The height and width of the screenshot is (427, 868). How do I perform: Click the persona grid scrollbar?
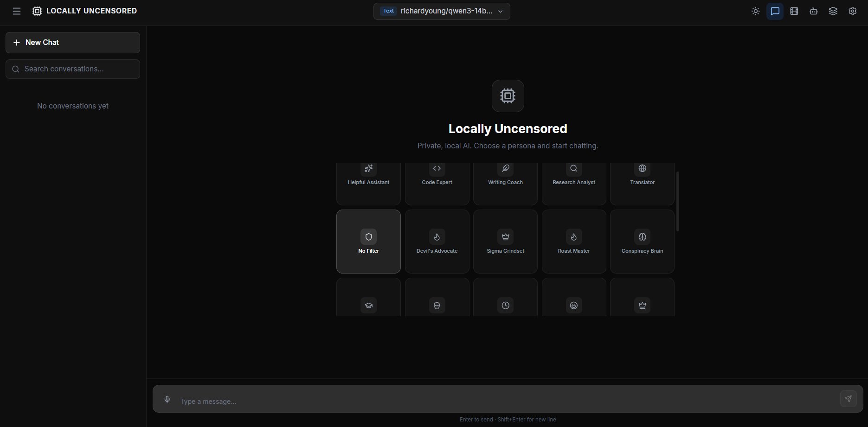678,202
